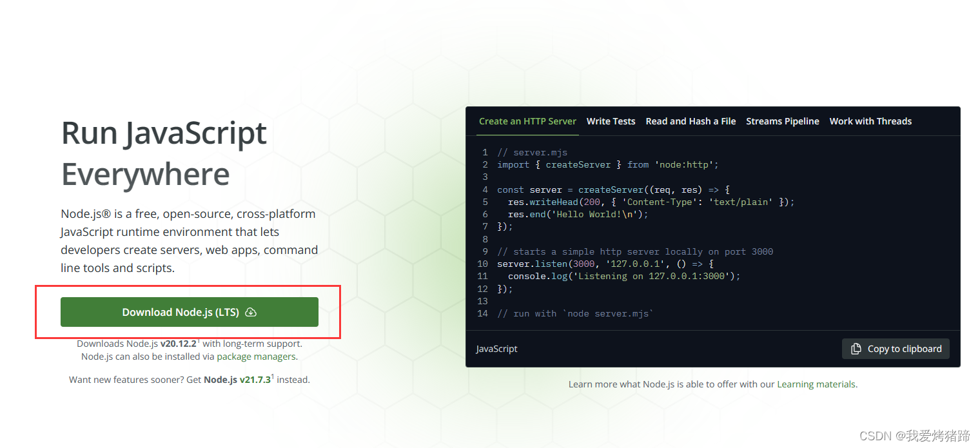Click code line '// server.mjs'
980x448 pixels.
[532, 152]
